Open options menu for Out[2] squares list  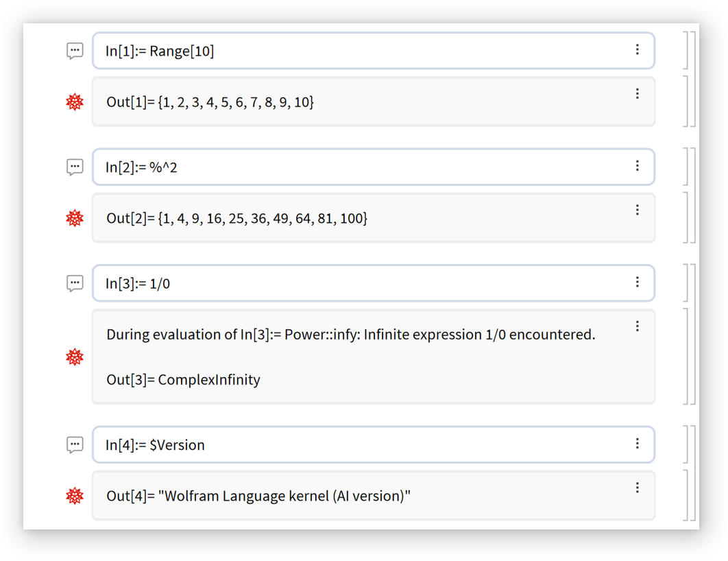pos(638,210)
